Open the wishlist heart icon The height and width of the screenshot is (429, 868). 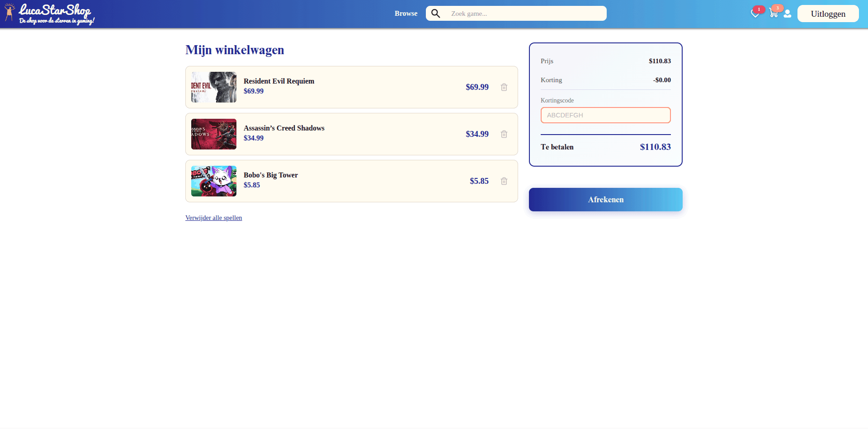[x=755, y=14]
